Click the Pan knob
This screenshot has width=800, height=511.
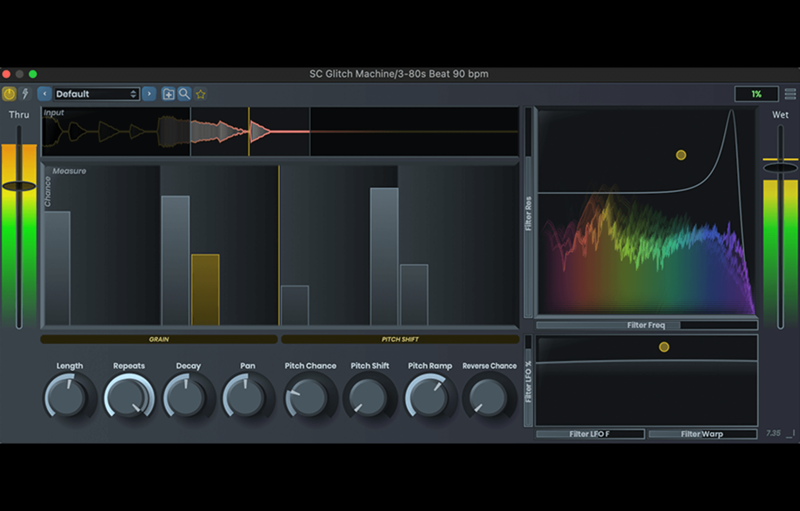tap(246, 396)
